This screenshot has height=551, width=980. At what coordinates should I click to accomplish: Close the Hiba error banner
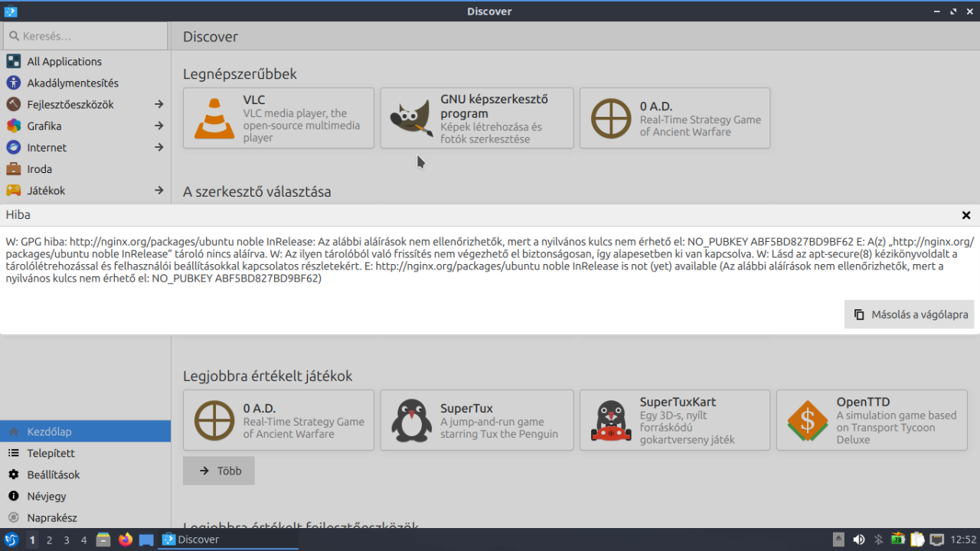coord(966,216)
